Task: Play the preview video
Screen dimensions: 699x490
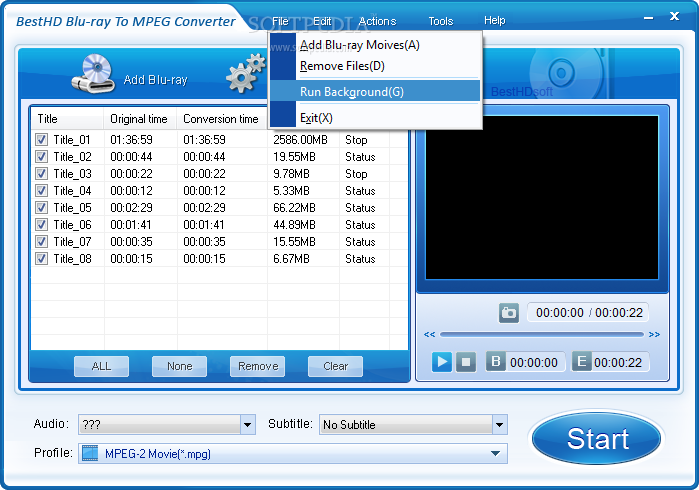Action: point(442,362)
